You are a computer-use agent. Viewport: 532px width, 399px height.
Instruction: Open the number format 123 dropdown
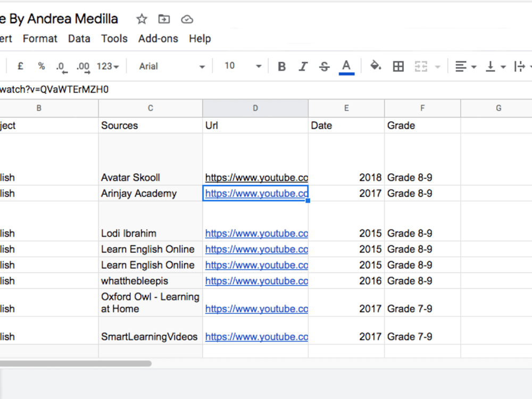point(107,66)
